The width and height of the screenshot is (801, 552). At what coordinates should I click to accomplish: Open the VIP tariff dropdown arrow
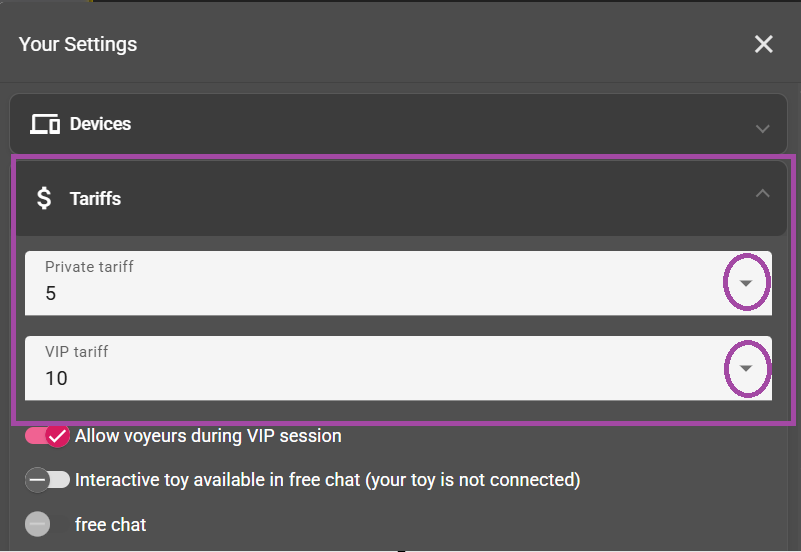746,368
